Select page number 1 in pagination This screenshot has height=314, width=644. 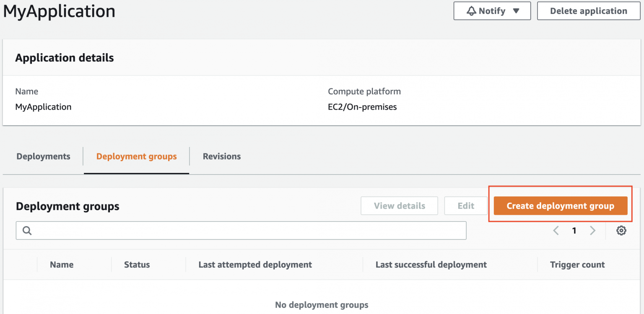(x=574, y=230)
